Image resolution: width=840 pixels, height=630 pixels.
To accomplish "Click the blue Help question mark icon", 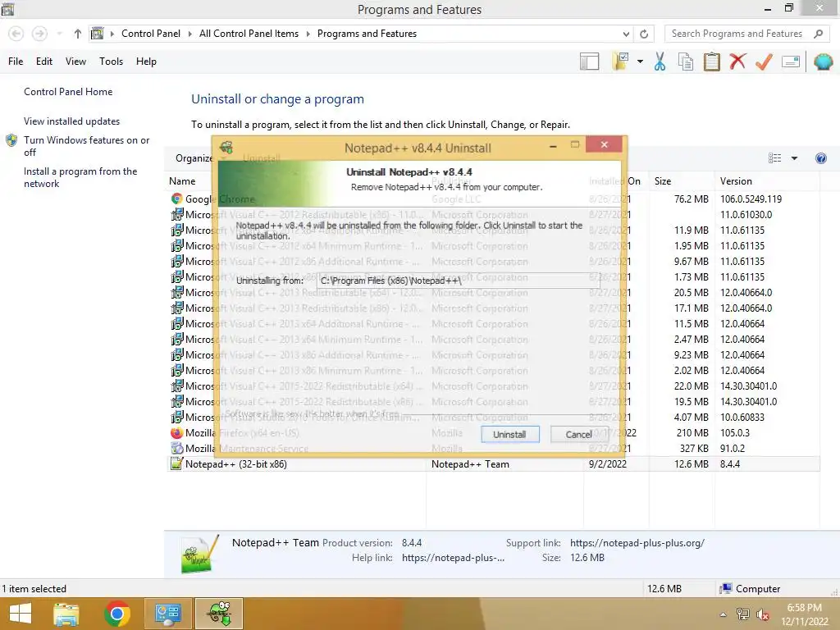I will click(820, 158).
